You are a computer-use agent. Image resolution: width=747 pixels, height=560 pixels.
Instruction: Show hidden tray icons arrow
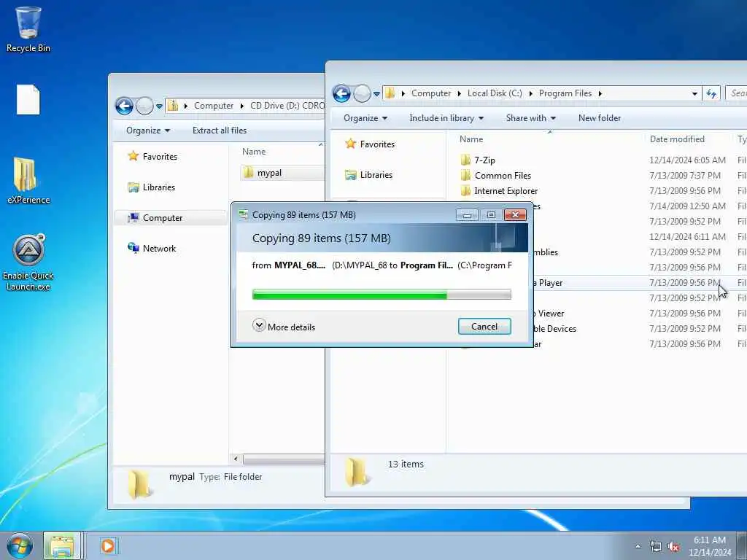click(x=638, y=546)
